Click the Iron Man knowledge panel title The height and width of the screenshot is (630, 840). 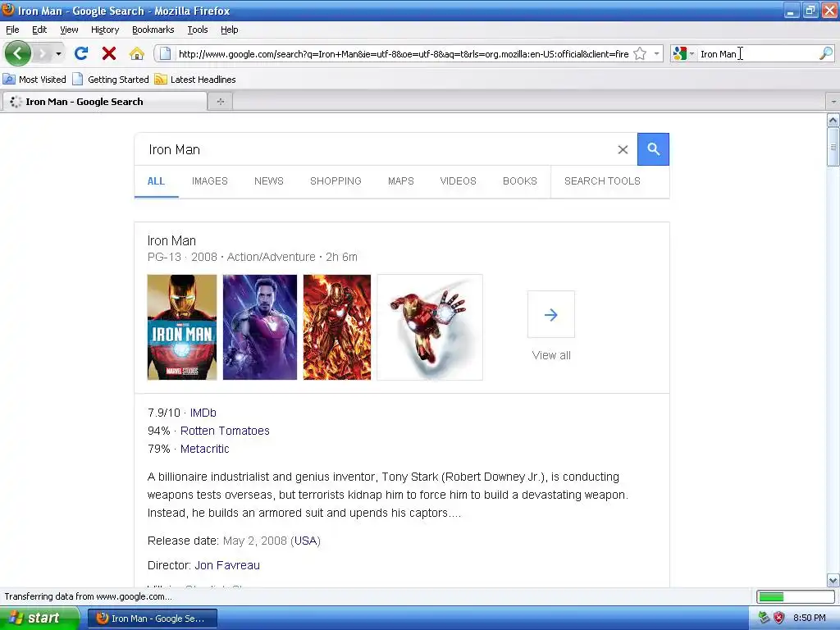[171, 240]
